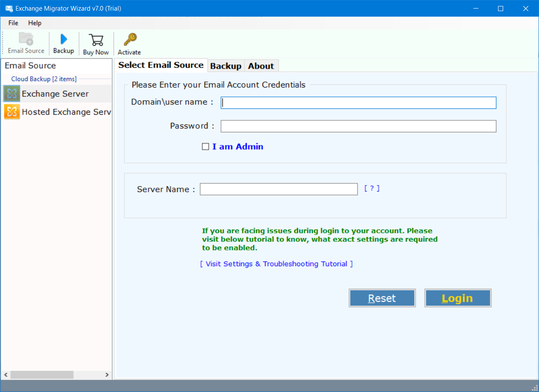Viewport: 539px width, 392px height.
Task: Click the sidebar horizontal scrollbar thumb
Action: [42, 375]
